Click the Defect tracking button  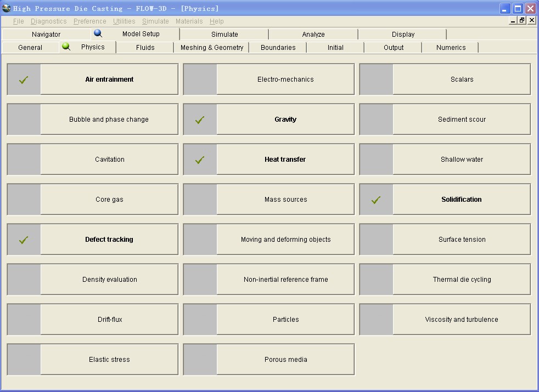(x=109, y=240)
